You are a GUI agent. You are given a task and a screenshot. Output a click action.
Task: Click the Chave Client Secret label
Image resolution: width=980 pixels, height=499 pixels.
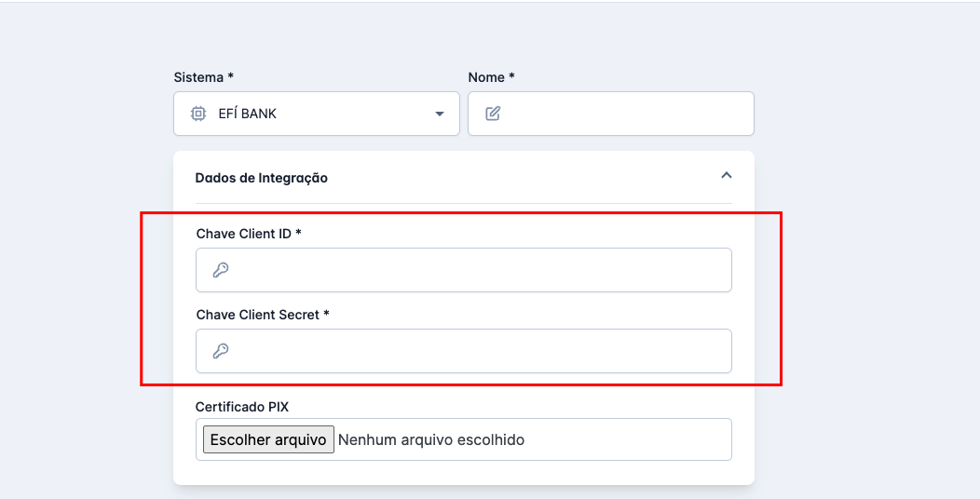262,315
